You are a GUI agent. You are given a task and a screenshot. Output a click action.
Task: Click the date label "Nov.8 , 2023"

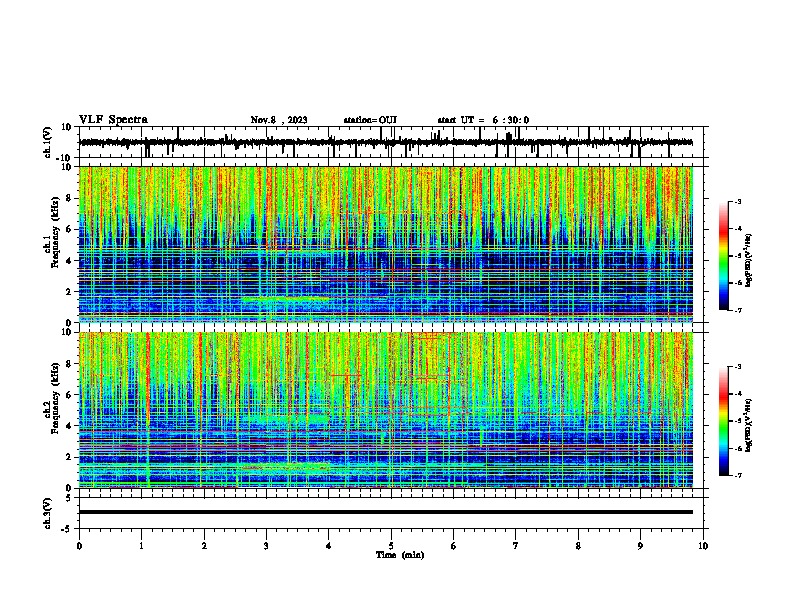point(279,120)
